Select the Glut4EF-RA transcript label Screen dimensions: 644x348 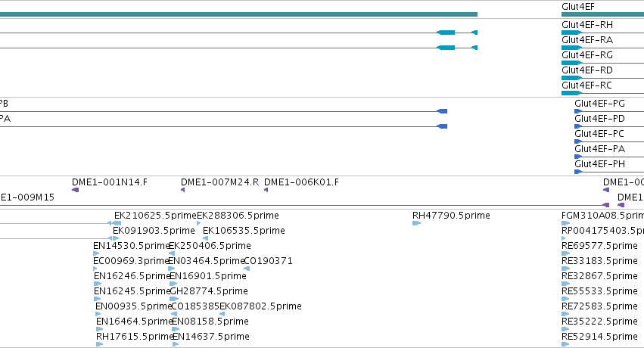click(x=587, y=40)
